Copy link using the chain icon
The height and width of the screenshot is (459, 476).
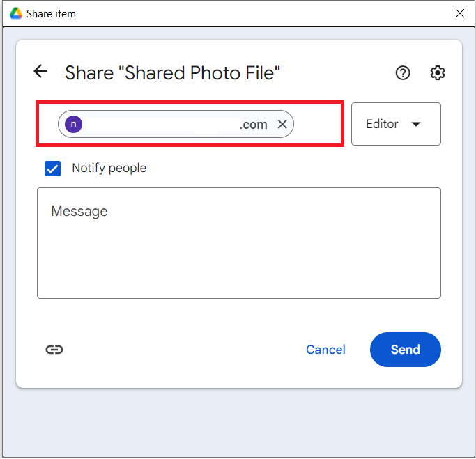54,350
